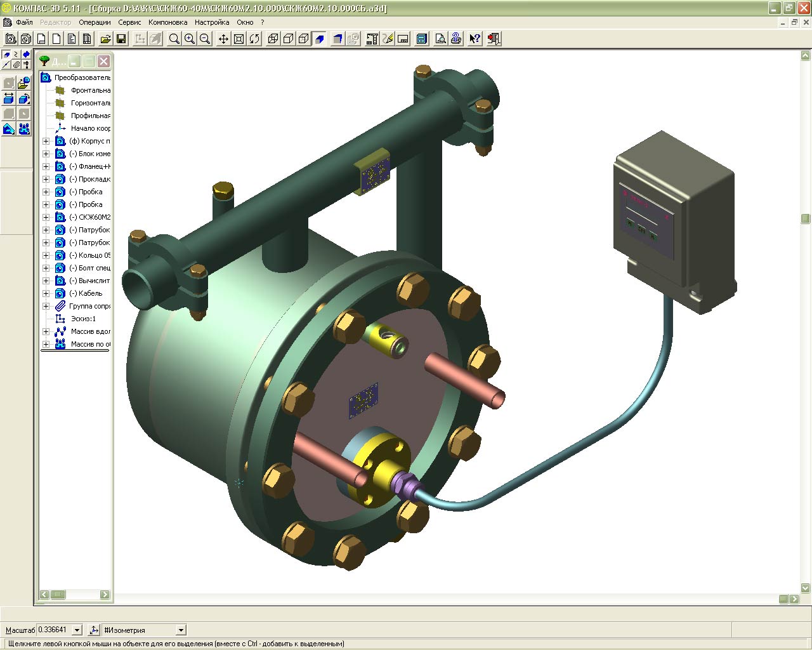Open a file with the folder icon
Viewport: 812px width, 650px height.
(106, 39)
